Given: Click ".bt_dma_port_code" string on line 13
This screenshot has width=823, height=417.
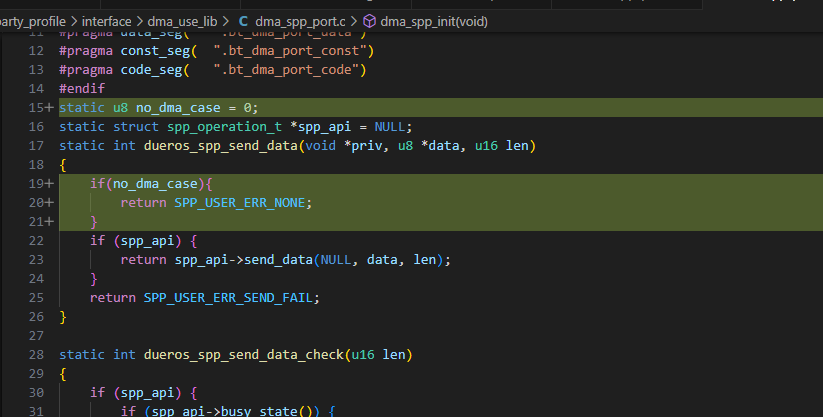Looking at the screenshot, I should click(286, 70).
